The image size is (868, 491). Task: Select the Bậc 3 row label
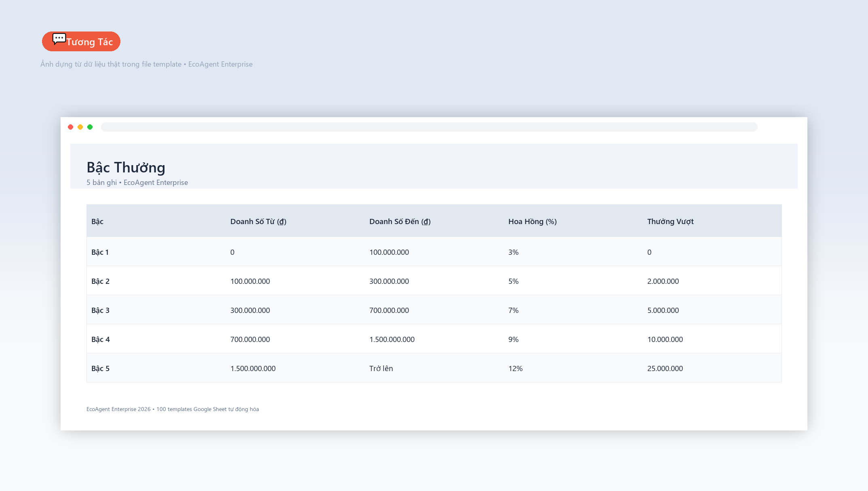100,310
